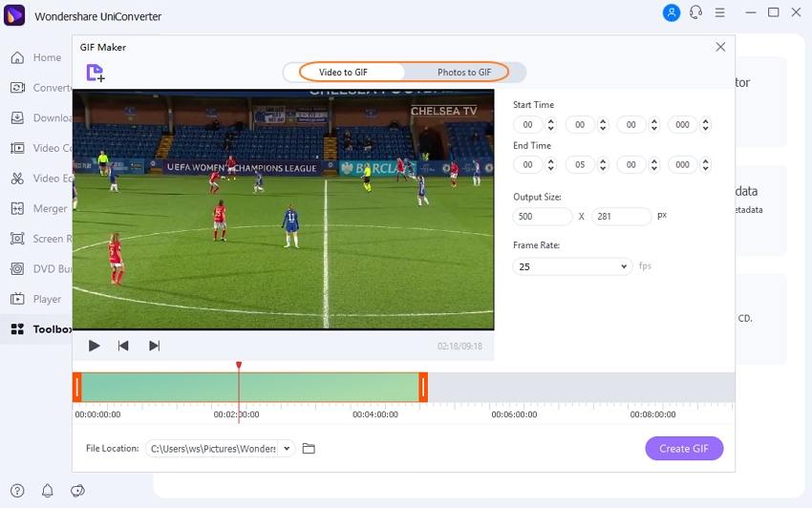
Task: Open feedback icon at bottom left
Action: click(x=77, y=491)
